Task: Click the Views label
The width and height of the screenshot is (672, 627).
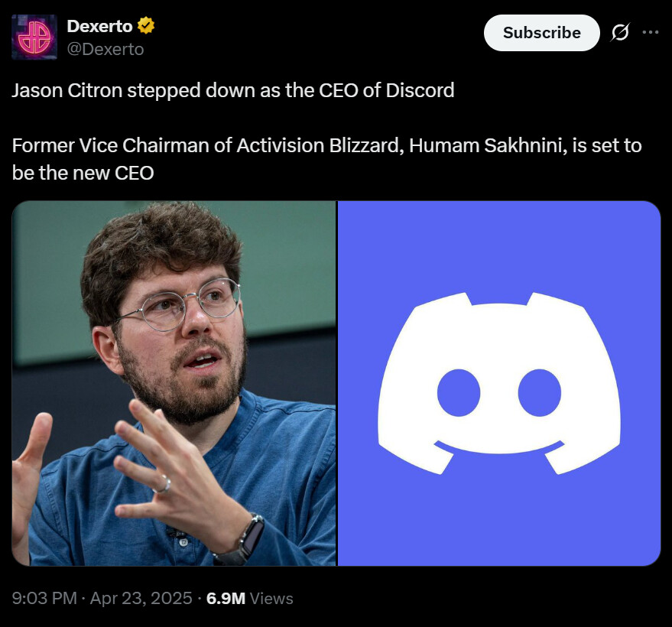Action: point(271,598)
